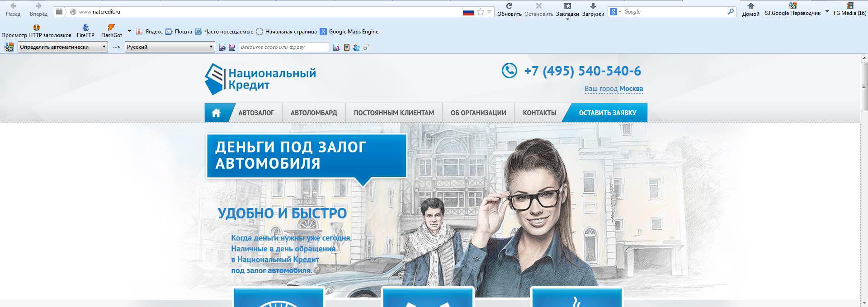The height and width of the screenshot is (307, 868).
Task: Click the Введите слово или фразу field
Action: (283, 47)
